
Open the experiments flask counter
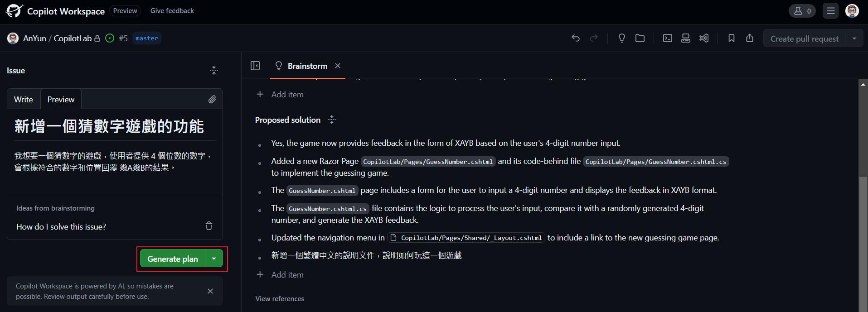pos(802,11)
